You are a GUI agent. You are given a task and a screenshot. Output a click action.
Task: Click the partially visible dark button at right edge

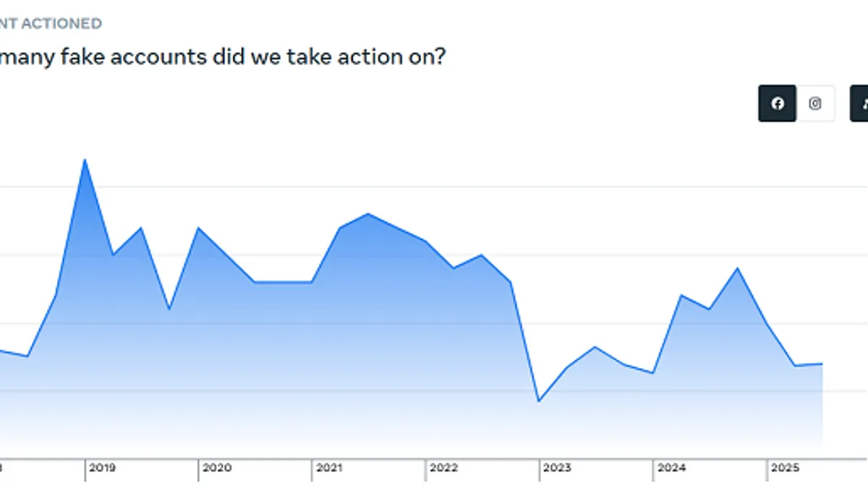[860, 103]
